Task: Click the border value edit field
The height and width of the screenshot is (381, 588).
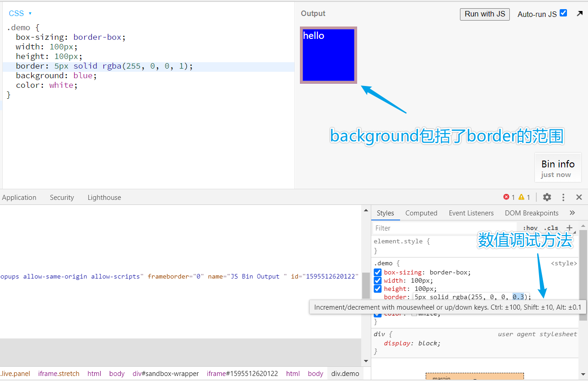Action: (471, 297)
